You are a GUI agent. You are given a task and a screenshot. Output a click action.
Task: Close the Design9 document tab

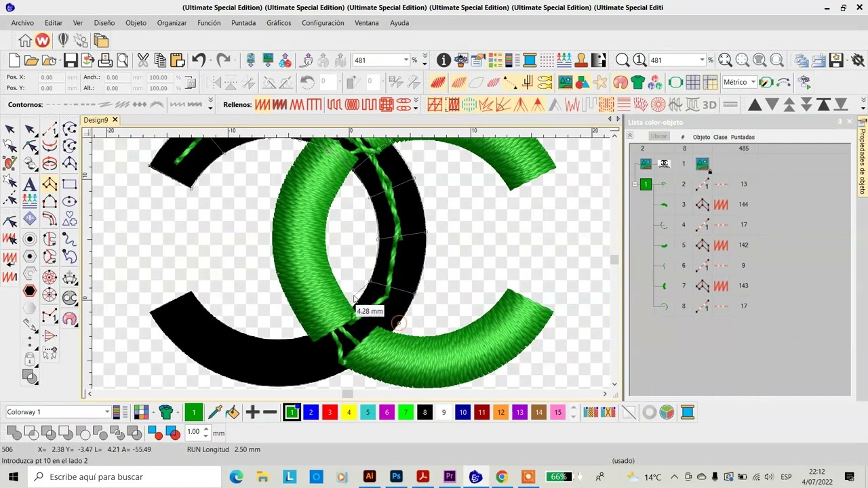click(115, 120)
